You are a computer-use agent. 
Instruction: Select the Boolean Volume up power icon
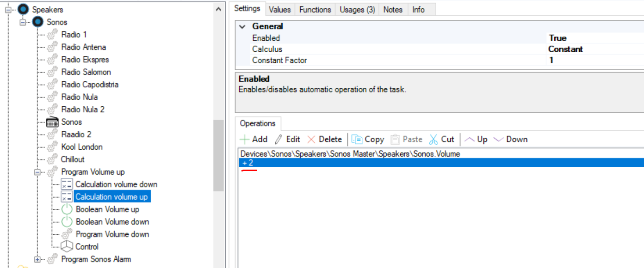click(67, 209)
